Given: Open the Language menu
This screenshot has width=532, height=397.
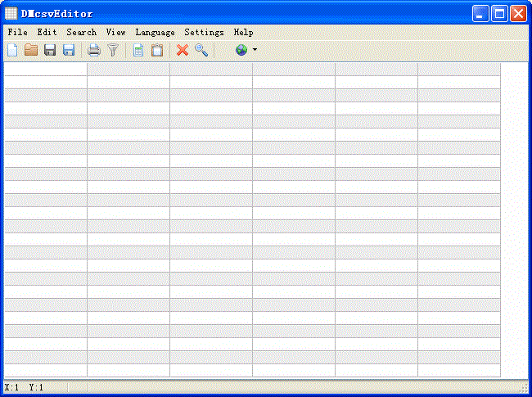Looking at the screenshot, I should [x=155, y=32].
